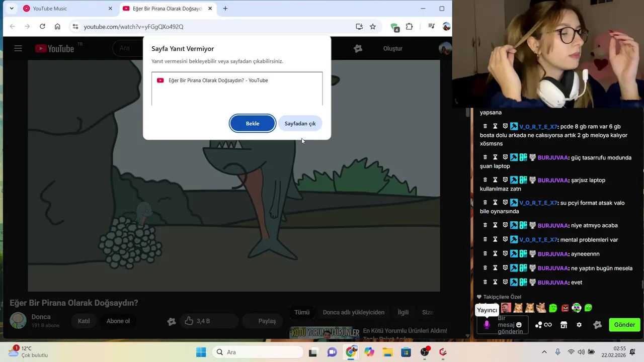Click the chat panel scrollbar
This screenshot has height=362, width=644.
click(x=642, y=284)
